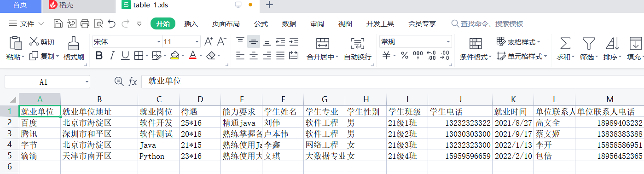Expand the quick access toolbar customize arrow
This screenshot has width=644, height=174.
(x=139, y=23)
